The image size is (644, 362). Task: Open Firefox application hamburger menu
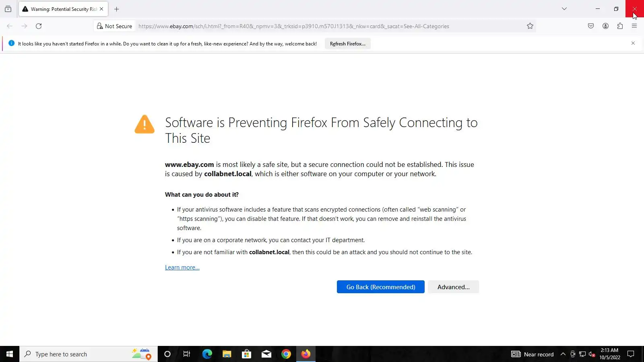coord(634,26)
